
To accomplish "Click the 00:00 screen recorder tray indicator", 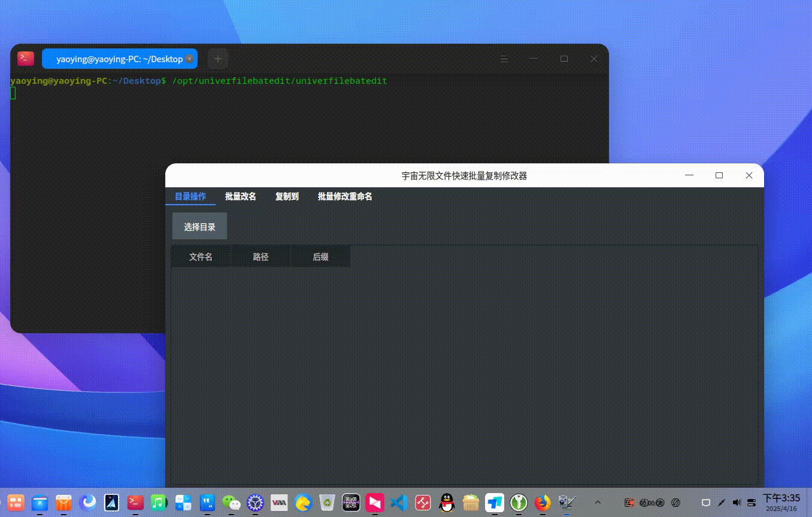I will pos(652,503).
